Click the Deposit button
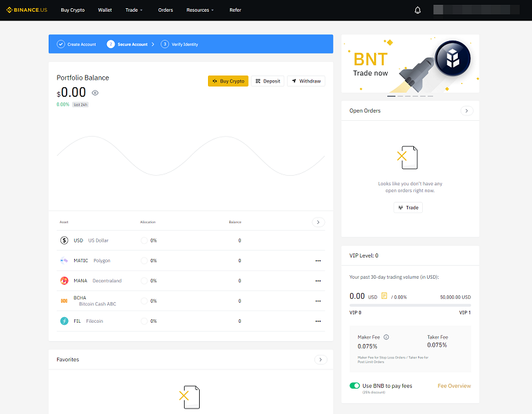The height and width of the screenshot is (414, 532). tap(268, 81)
